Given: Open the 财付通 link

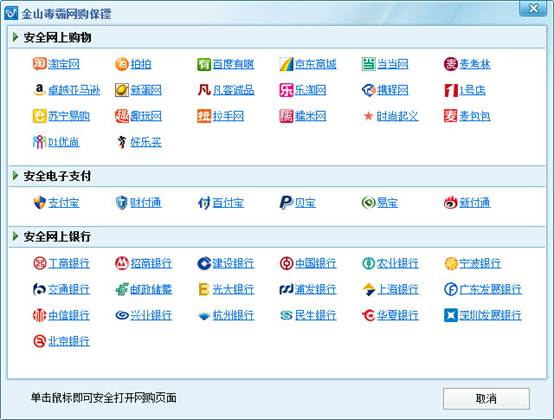Looking at the screenshot, I should coord(146,203).
